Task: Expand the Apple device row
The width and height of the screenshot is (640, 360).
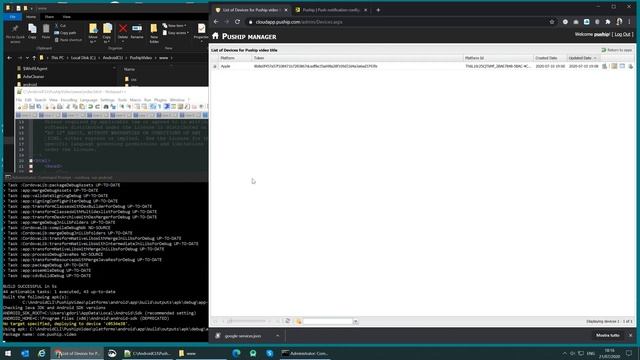Action: (x=215, y=66)
